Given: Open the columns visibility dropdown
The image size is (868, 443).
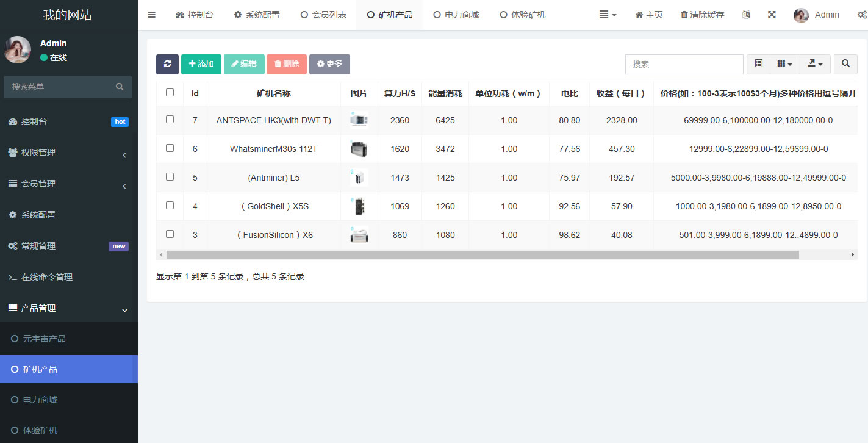Looking at the screenshot, I should pos(784,64).
